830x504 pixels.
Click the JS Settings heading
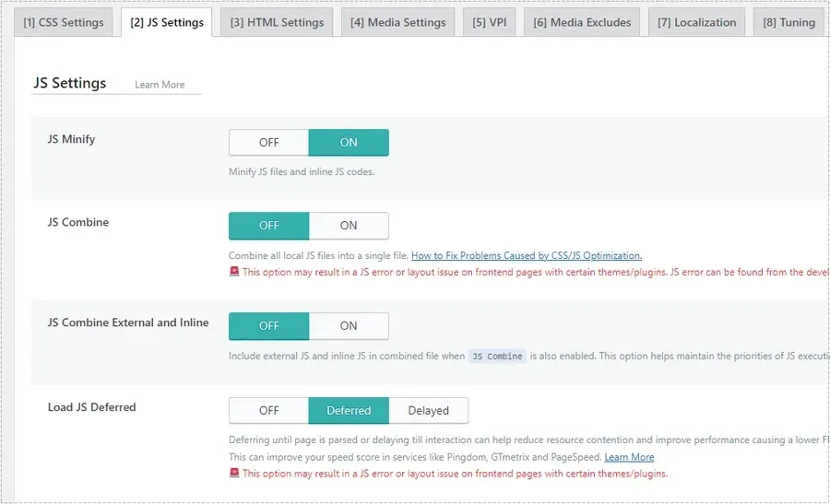(70, 83)
